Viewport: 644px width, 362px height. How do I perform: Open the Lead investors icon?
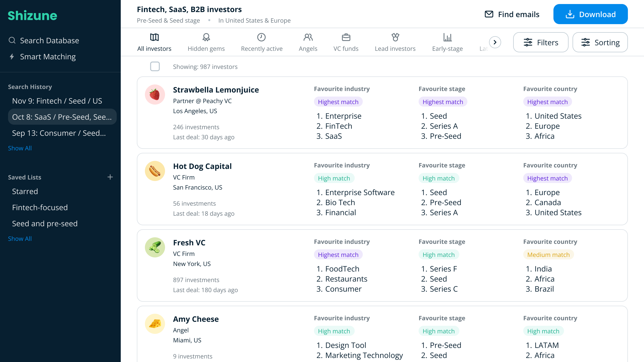[x=395, y=37]
